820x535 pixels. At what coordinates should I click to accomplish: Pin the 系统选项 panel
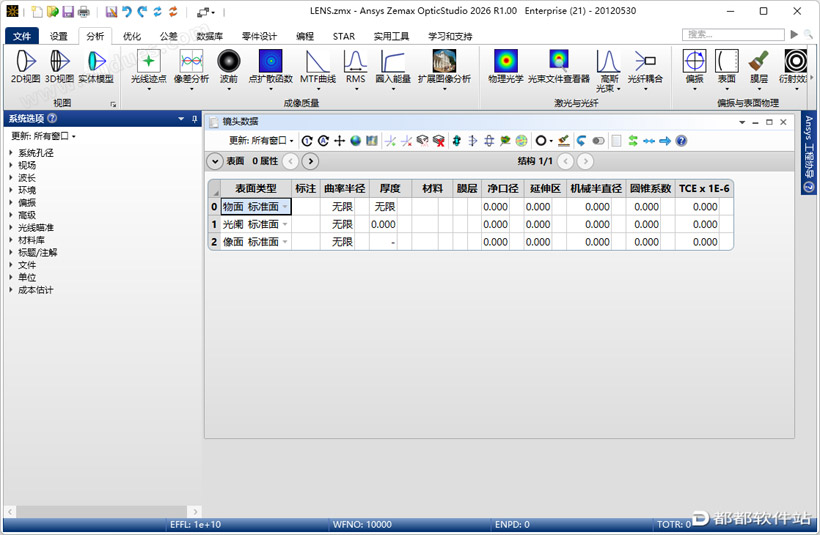(195, 119)
